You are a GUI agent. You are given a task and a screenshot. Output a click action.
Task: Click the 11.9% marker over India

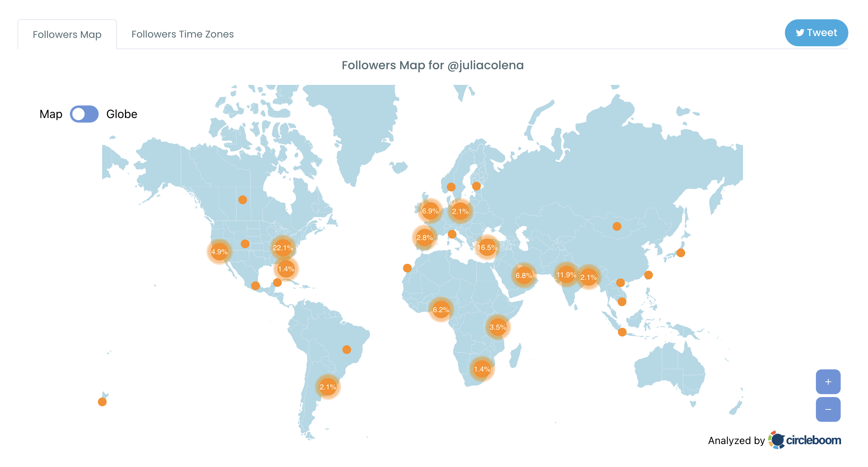pyautogui.click(x=566, y=276)
